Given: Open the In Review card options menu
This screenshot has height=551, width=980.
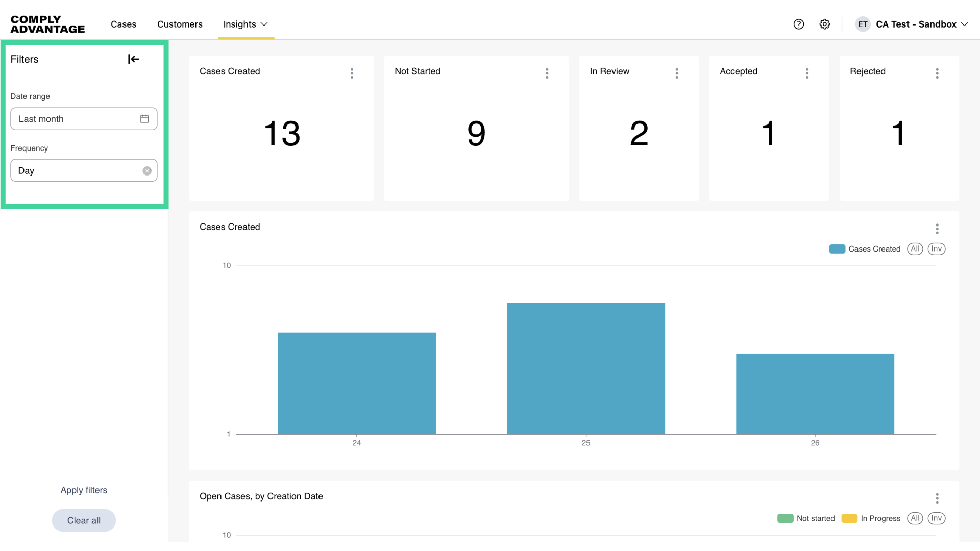Looking at the screenshot, I should tap(677, 73).
